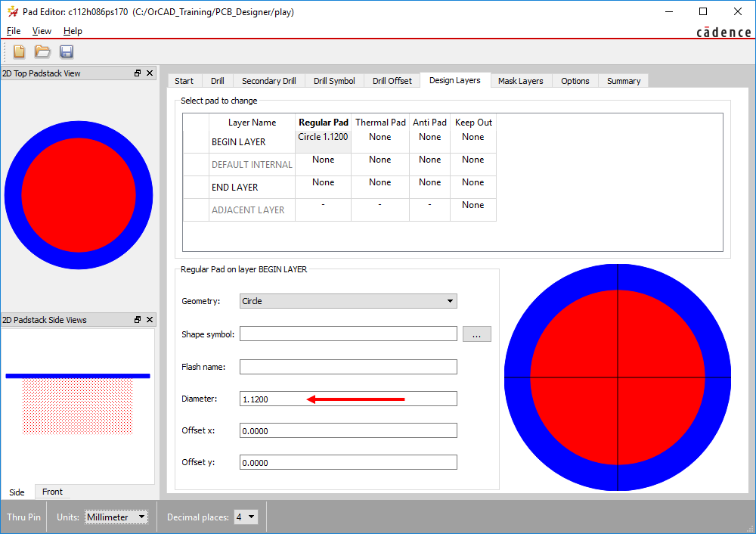Click the Shape symbol browse button
Image resolution: width=756 pixels, height=534 pixels.
coord(477,334)
